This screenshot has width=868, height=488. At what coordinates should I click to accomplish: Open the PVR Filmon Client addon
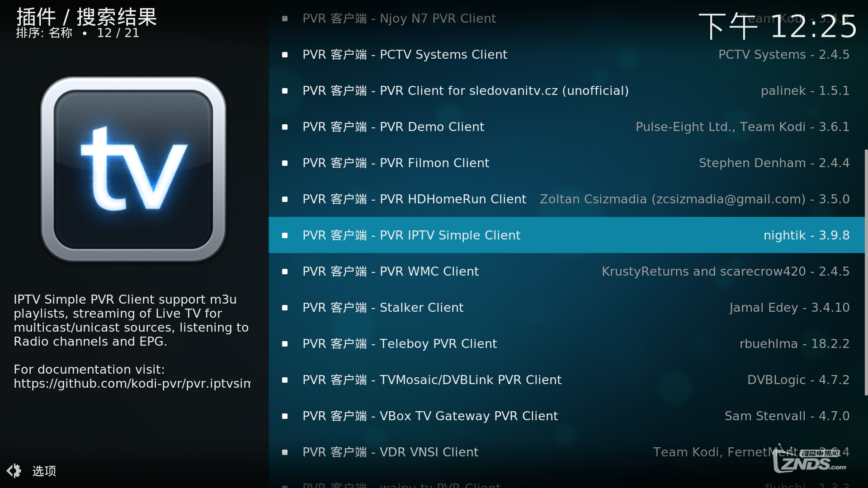566,163
